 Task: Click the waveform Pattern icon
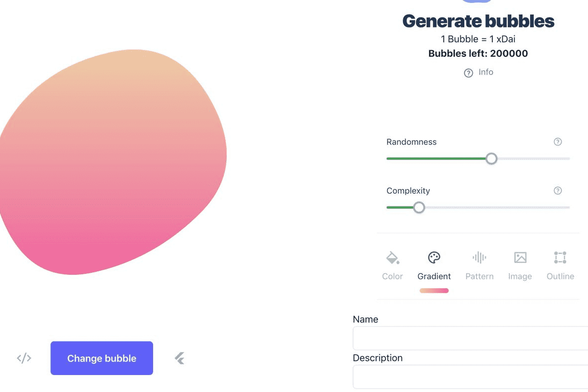pyautogui.click(x=479, y=258)
